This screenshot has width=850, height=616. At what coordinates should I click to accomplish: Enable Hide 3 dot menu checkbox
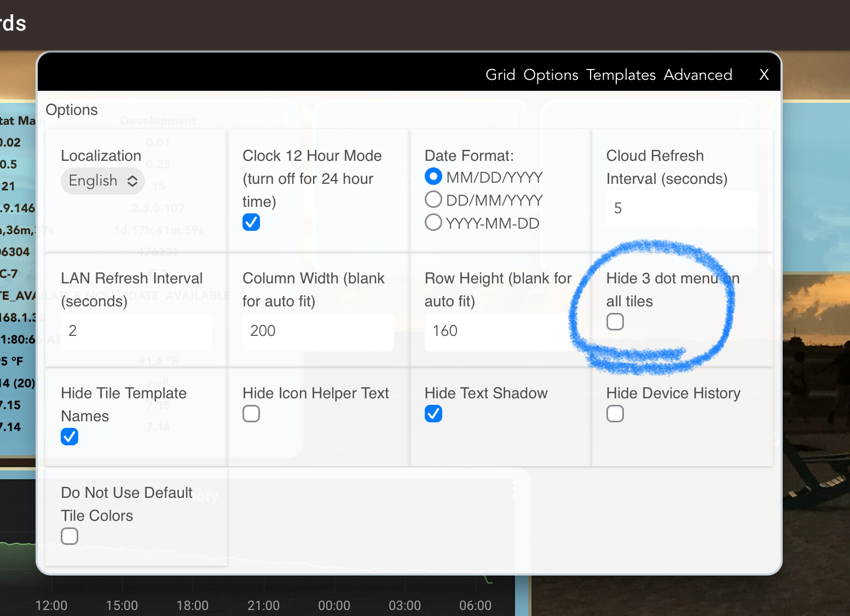click(615, 322)
